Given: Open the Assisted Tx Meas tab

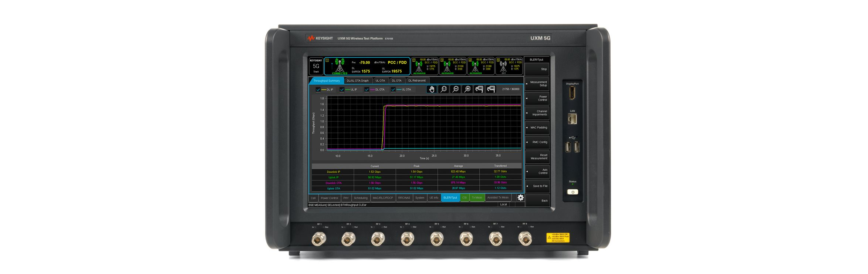Looking at the screenshot, I should [x=498, y=197].
